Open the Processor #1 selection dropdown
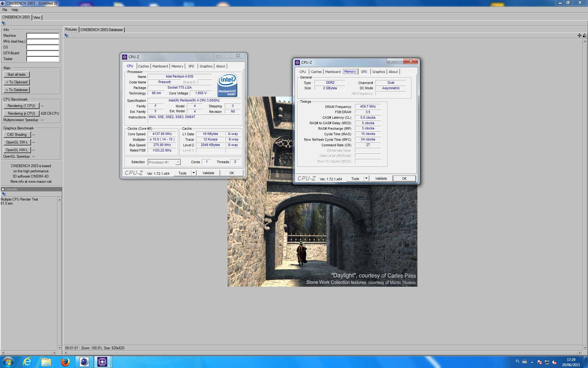The image size is (588, 368). pos(178,162)
